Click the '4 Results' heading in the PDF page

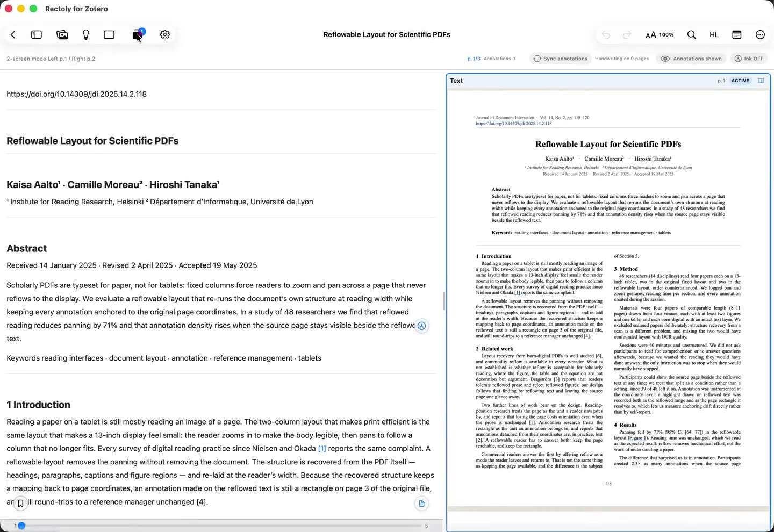click(626, 425)
